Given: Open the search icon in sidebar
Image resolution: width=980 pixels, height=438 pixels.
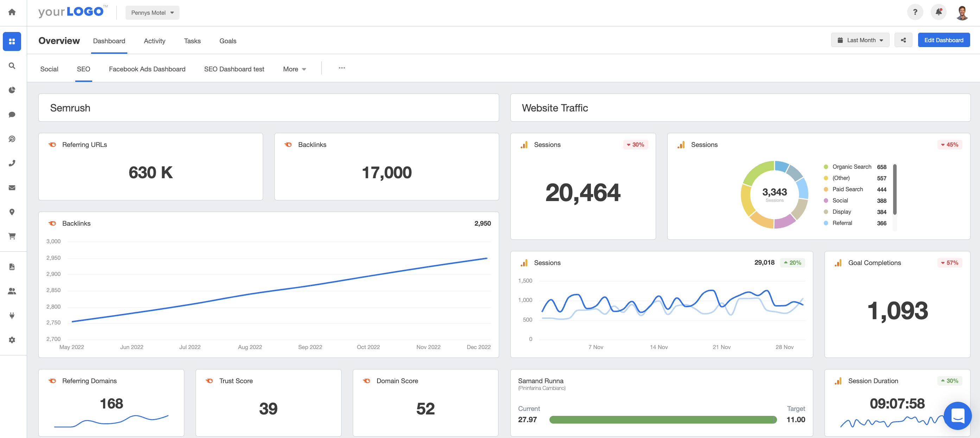Looking at the screenshot, I should pos(12,66).
